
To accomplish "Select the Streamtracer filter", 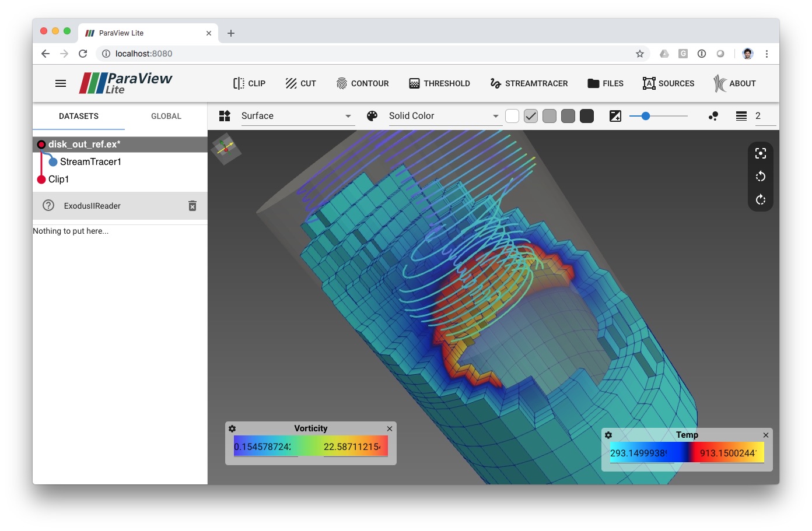I will [x=528, y=83].
